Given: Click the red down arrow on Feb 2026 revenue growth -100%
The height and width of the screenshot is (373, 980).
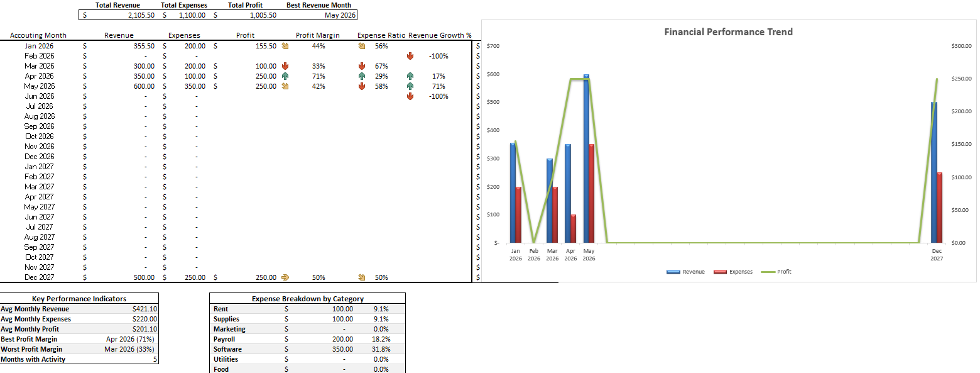Looking at the screenshot, I should click(x=410, y=56).
